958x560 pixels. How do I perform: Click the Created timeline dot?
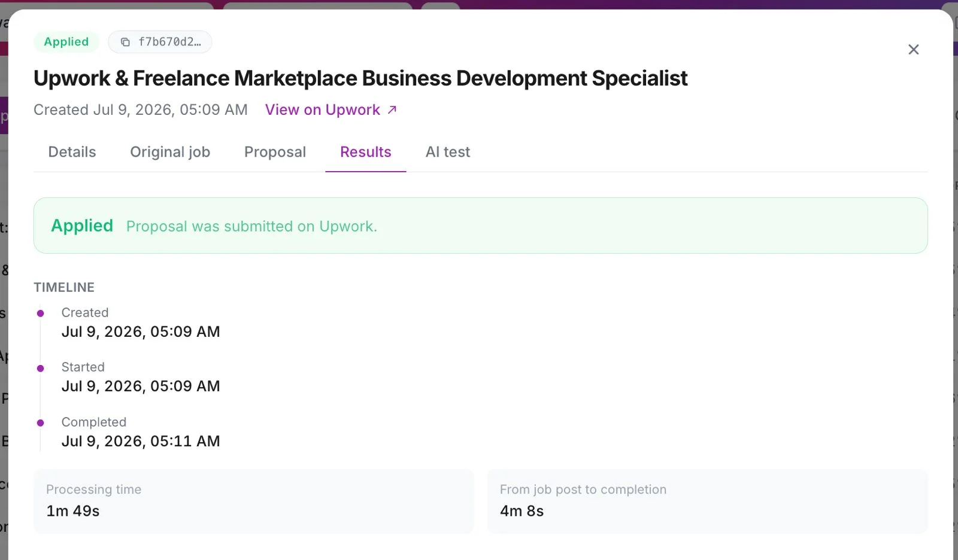pos(41,314)
